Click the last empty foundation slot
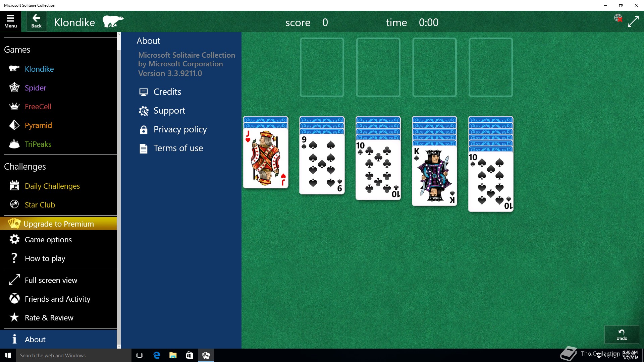Image resolution: width=644 pixels, height=362 pixels. tap(491, 67)
